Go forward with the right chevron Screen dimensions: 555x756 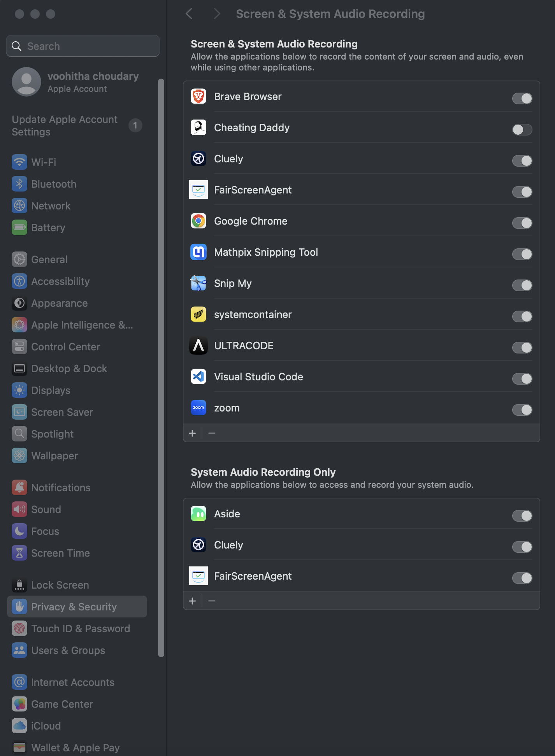pos(217,14)
